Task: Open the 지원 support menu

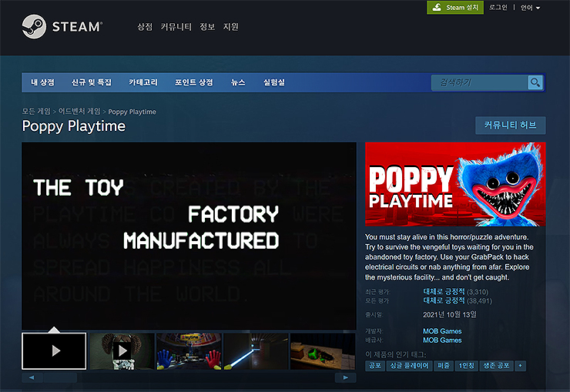Action: coord(231,27)
